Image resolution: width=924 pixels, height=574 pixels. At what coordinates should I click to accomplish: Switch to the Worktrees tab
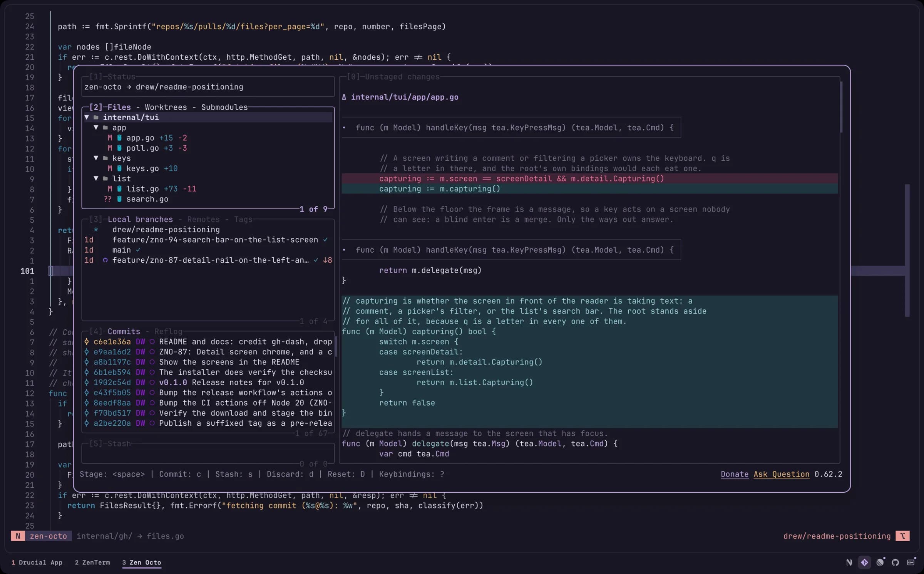point(166,107)
